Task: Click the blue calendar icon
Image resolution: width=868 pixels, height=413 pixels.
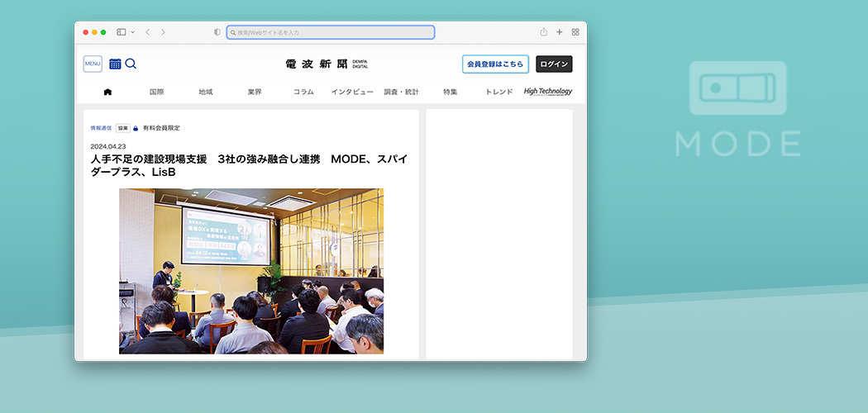Action: pos(116,64)
